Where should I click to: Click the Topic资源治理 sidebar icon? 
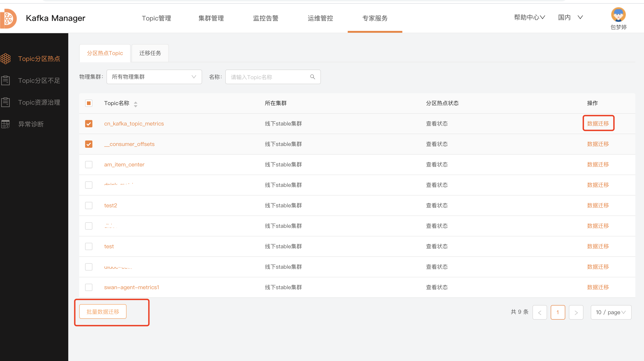click(5, 102)
